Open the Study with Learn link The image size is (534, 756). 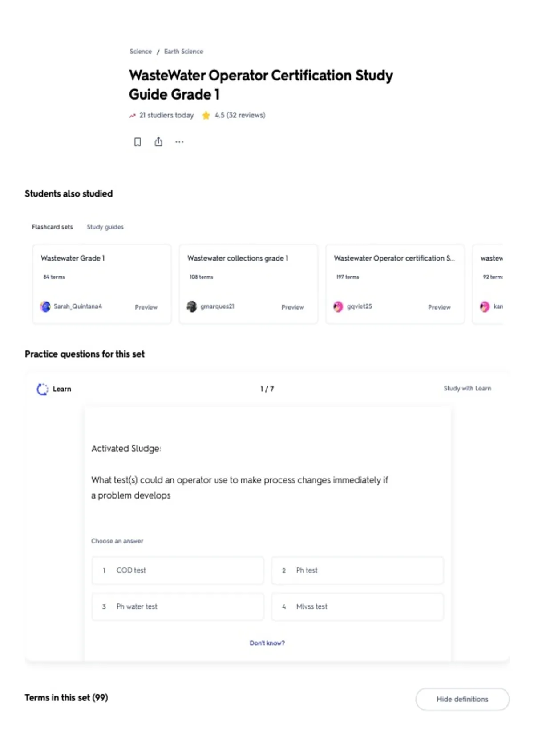tap(467, 388)
